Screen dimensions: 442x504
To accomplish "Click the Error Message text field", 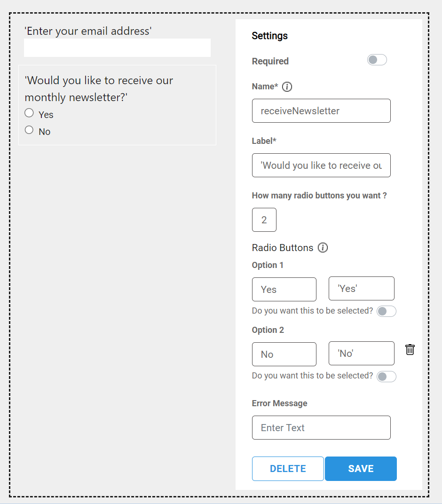I will [x=321, y=428].
